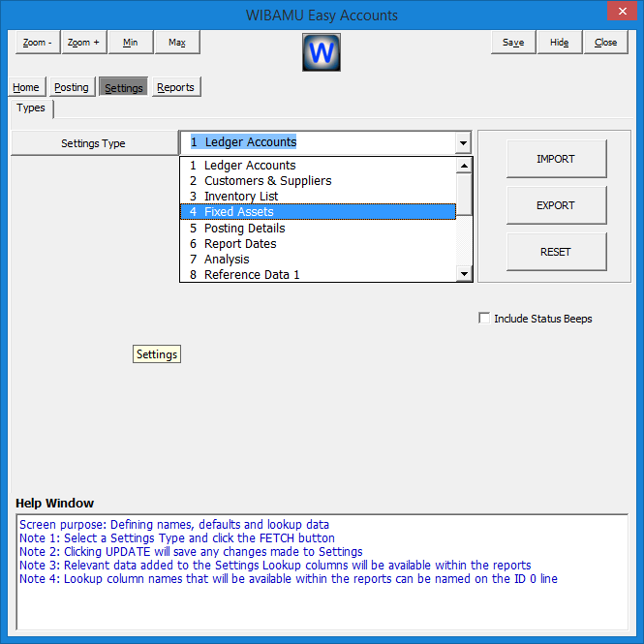Screen dimensions: 644x644
Task: Choose Customers & Suppliers from the list
Action: (x=319, y=181)
